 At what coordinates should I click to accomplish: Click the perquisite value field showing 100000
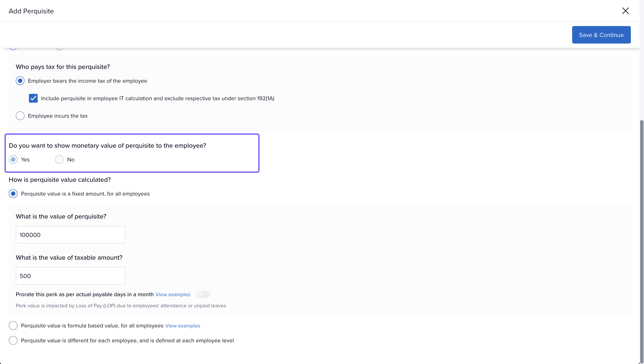(70, 235)
